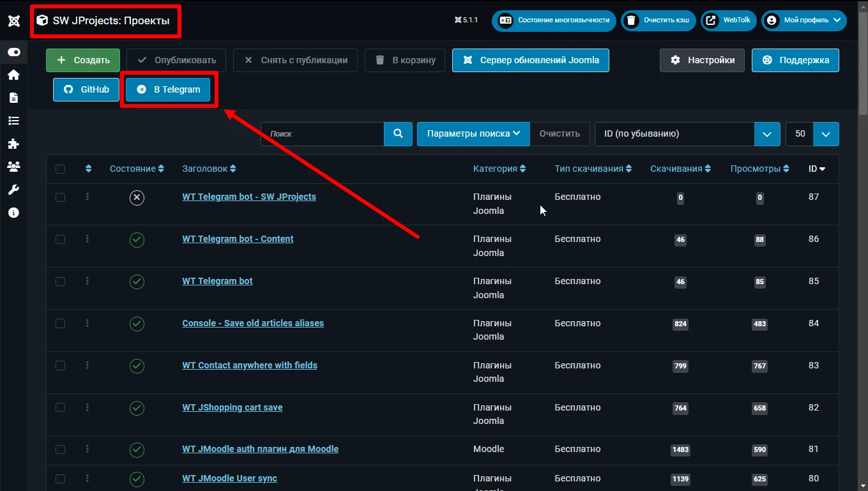This screenshot has height=491, width=868.
Task: Click the Создать button
Action: (82, 60)
